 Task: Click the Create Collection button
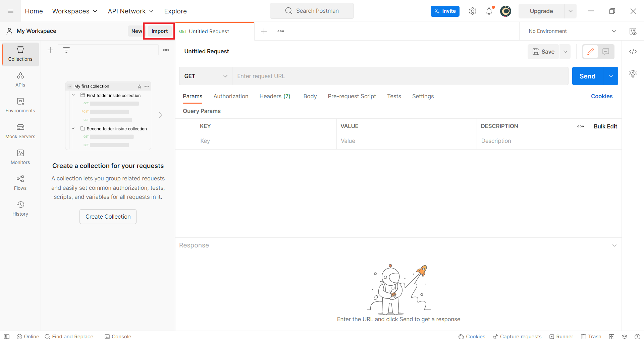(x=108, y=217)
